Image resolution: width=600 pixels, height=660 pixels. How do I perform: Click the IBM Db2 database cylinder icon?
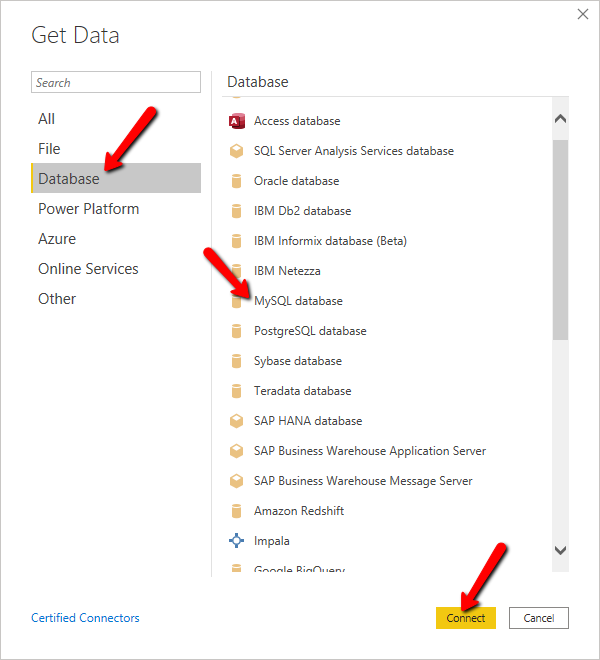237,211
